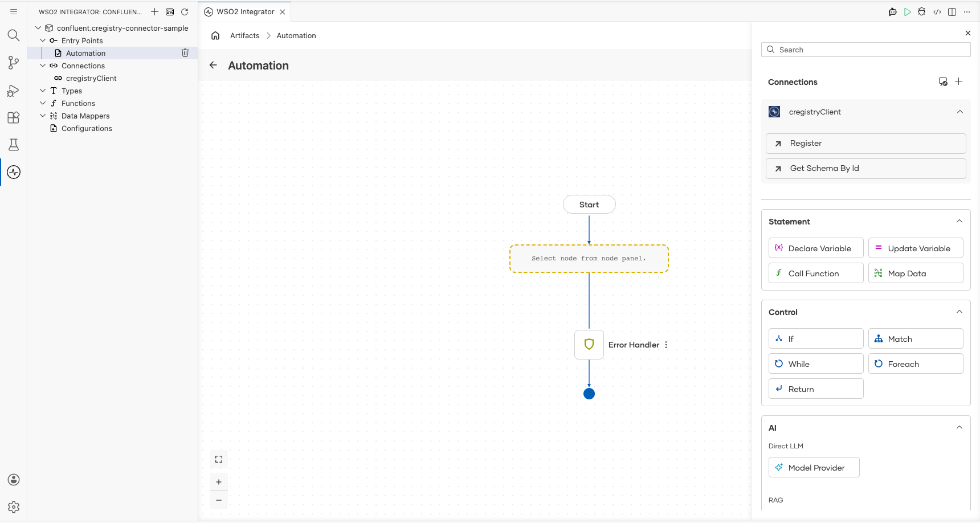
Task: Add an If control node
Action: point(816,338)
